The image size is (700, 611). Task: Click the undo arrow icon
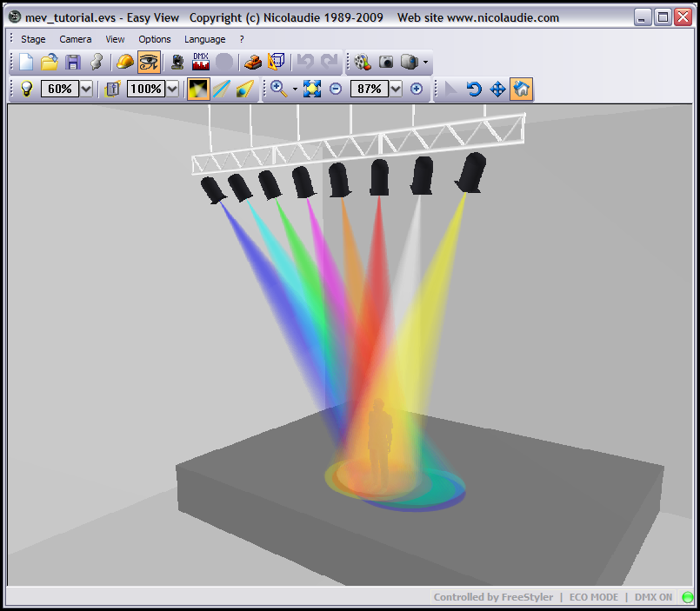pos(305,62)
